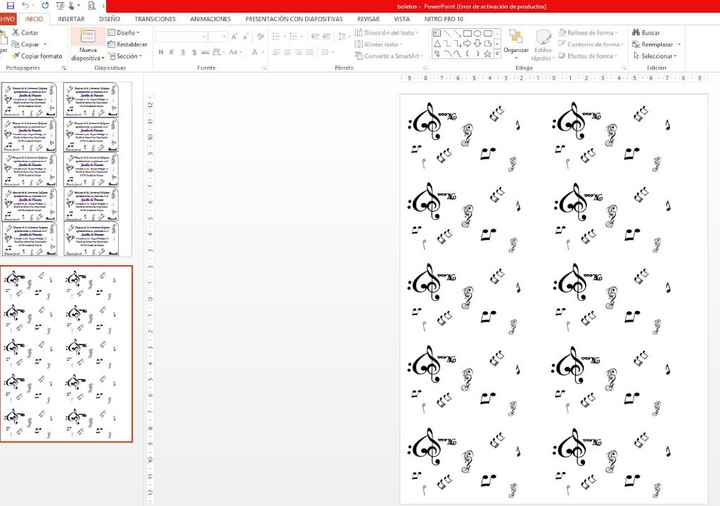Select the rectangle shape in gallery

pyautogui.click(x=467, y=34)
